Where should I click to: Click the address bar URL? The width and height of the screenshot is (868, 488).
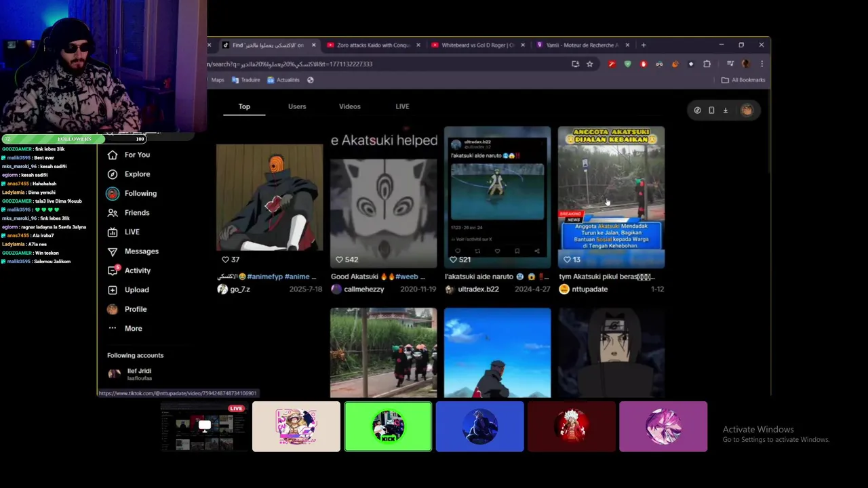tap(290, 64)
